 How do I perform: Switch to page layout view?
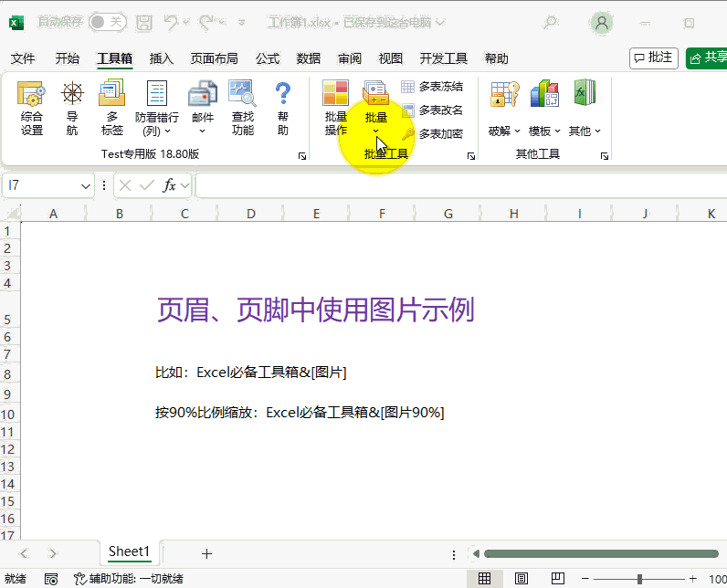pos(522,579)
